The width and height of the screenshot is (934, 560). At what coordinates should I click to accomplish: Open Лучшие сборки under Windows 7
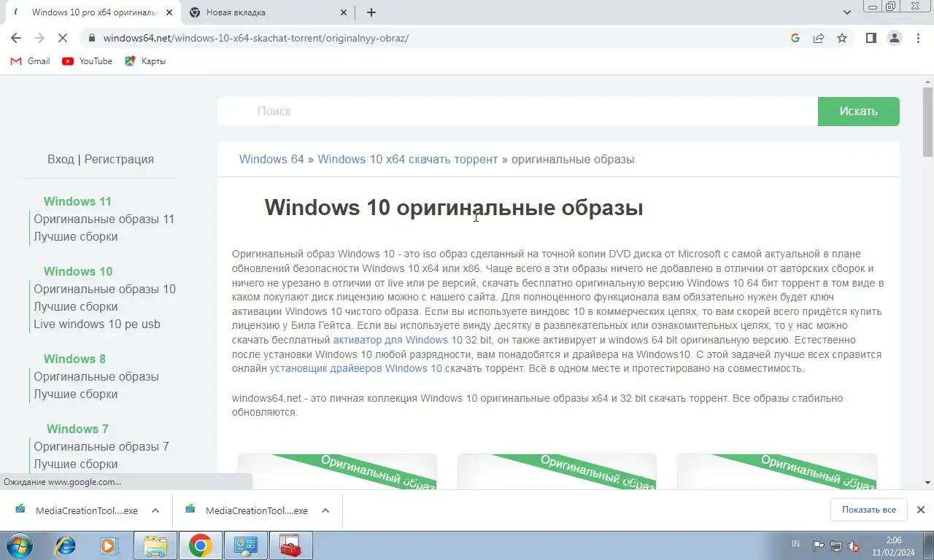click(x=75, y=464)
